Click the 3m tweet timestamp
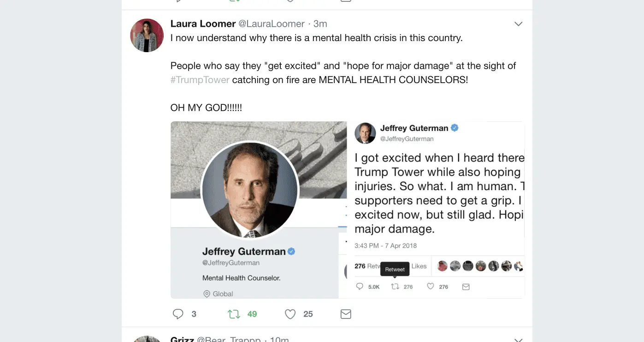 320,24
